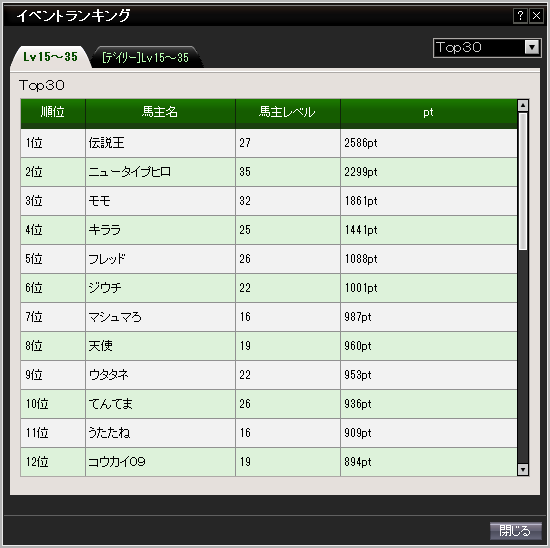
Task: Select owner ニュータイプヒロ in the list
Action: tap(129, 172)
